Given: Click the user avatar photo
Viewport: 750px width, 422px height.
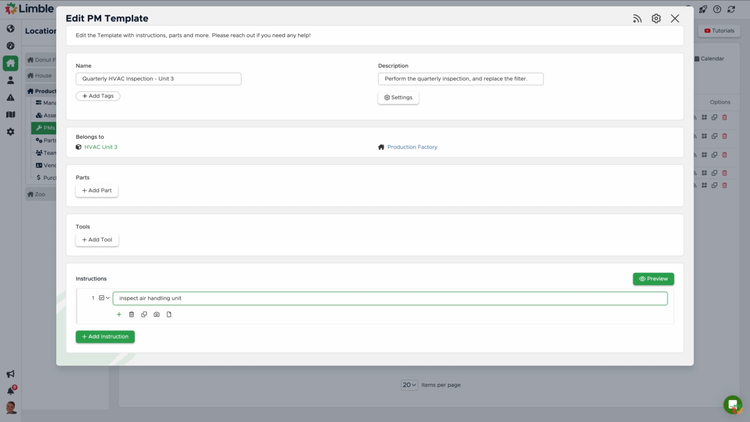Looking at the screenshot, I should [11, 408].
